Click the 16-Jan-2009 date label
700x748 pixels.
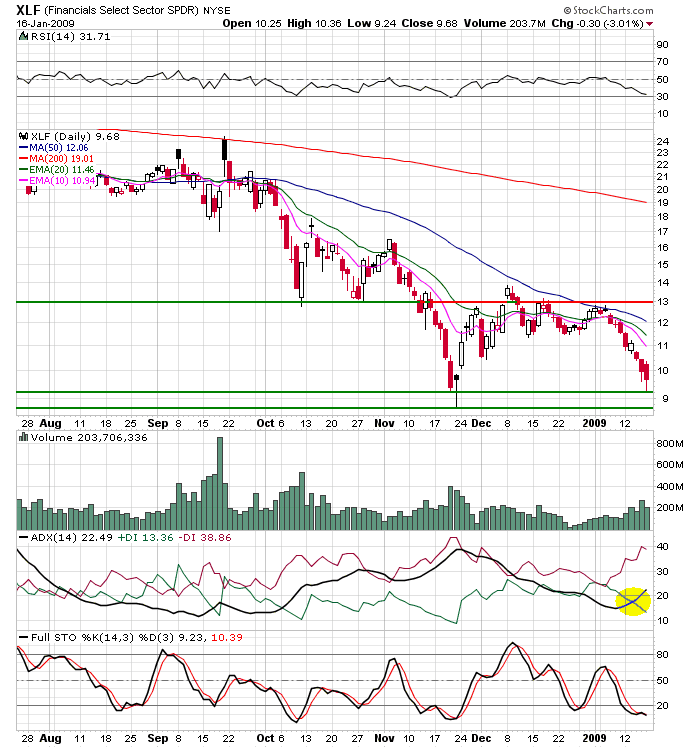click(45, 23)
